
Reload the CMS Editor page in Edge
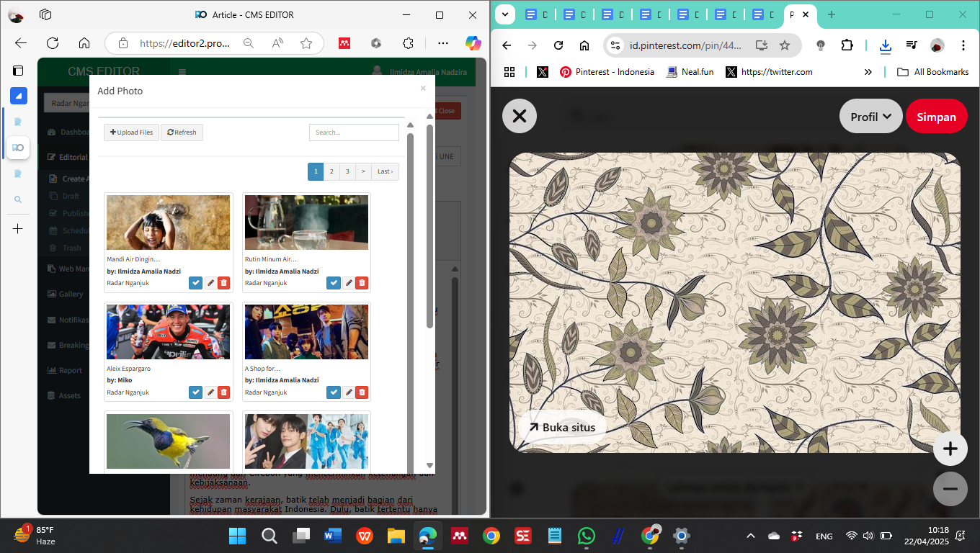[x=52, y=43]
